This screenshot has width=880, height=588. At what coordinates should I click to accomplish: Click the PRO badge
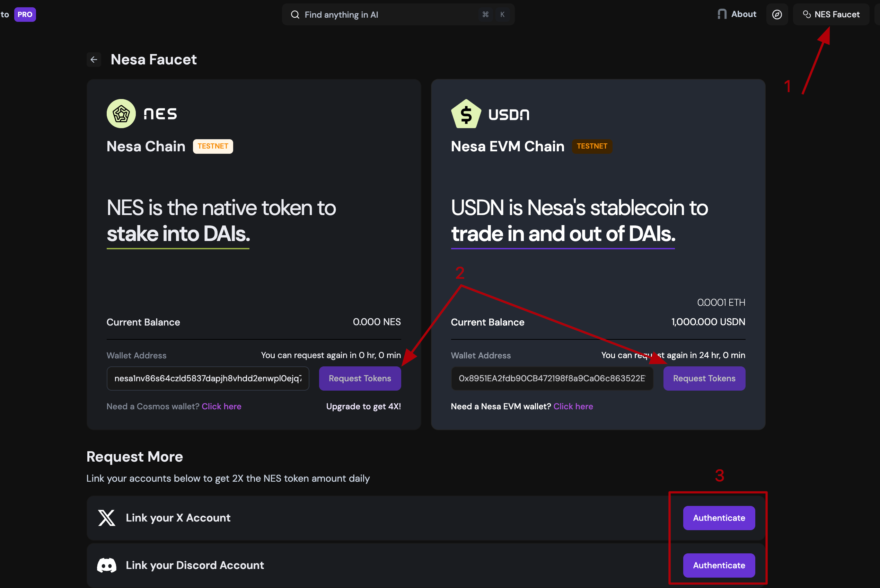[25, 15]
